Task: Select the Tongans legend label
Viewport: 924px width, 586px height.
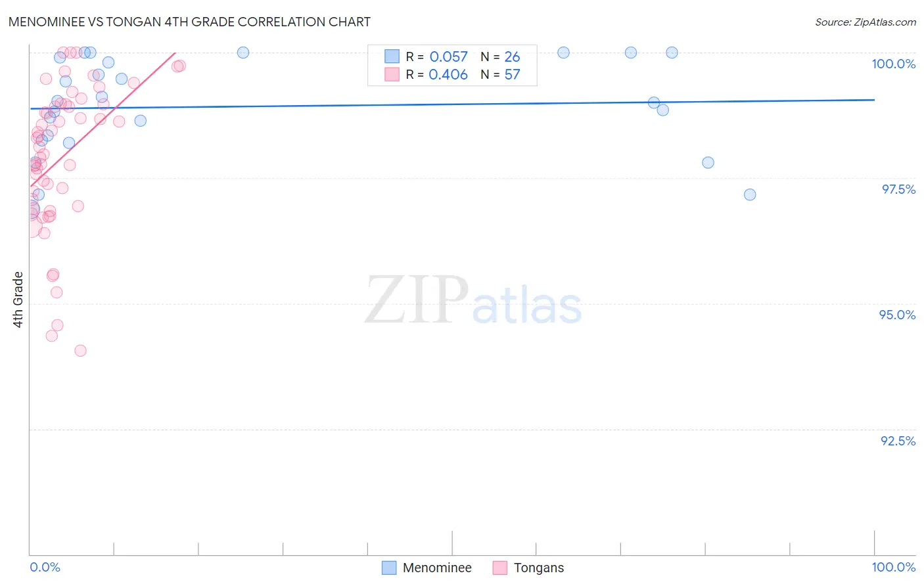Action: pyautogui.click(x=539, y=568)
